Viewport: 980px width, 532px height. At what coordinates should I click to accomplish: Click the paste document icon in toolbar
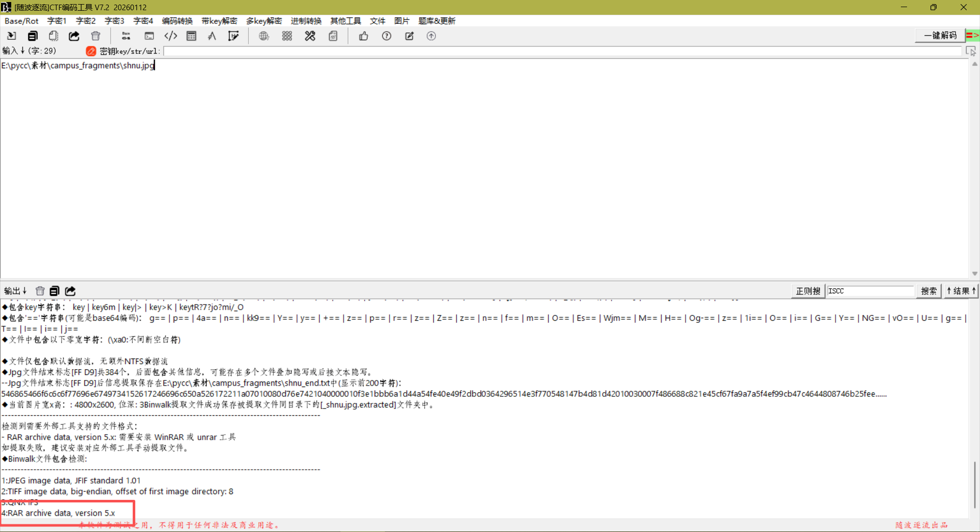pyautogui.click(x=54, y=36)
